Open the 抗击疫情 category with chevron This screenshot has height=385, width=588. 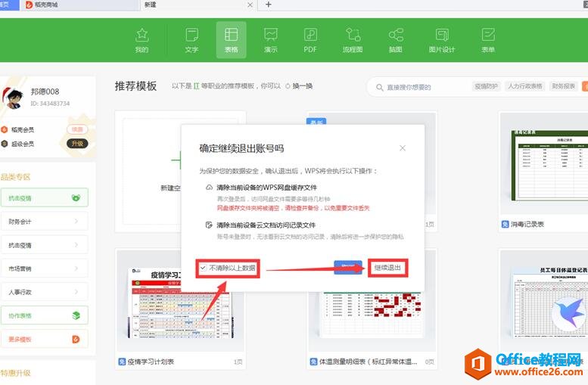pos(44,245)
